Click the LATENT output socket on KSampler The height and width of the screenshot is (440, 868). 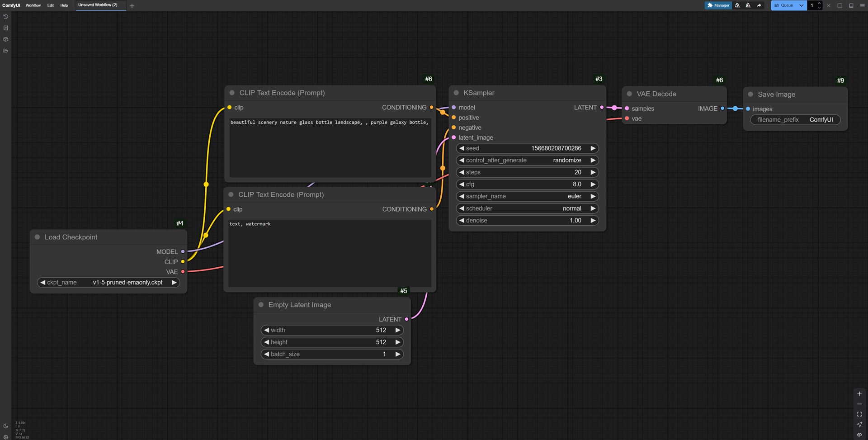click(602, 107)
